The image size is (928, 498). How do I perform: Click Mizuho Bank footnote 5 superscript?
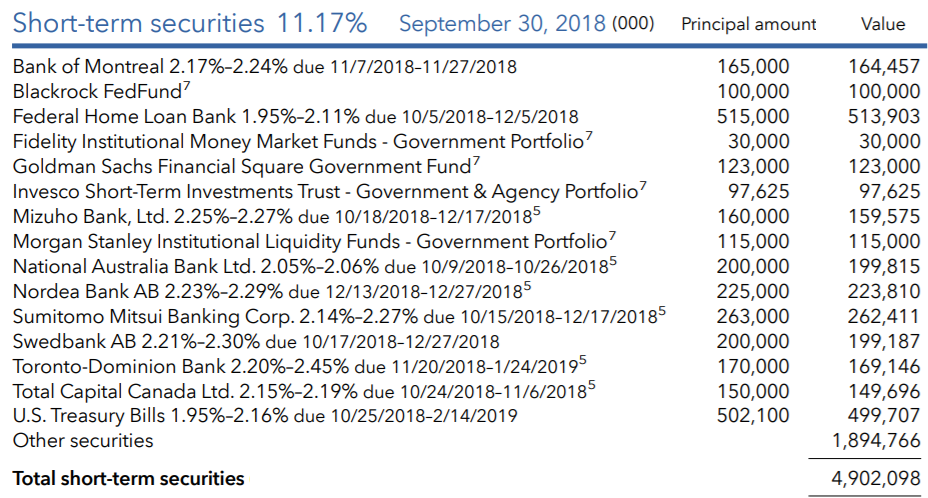(536, 211)
